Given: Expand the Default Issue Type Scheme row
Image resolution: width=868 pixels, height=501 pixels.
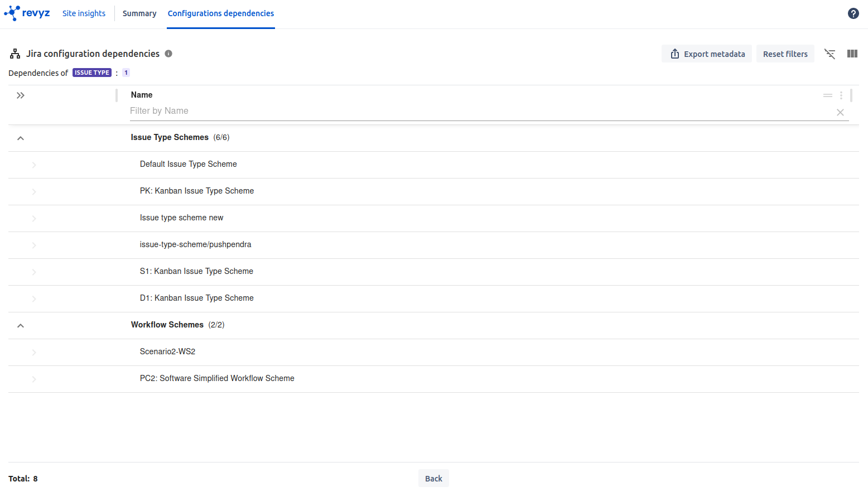Looking at the screenshot, I should 33,164.
